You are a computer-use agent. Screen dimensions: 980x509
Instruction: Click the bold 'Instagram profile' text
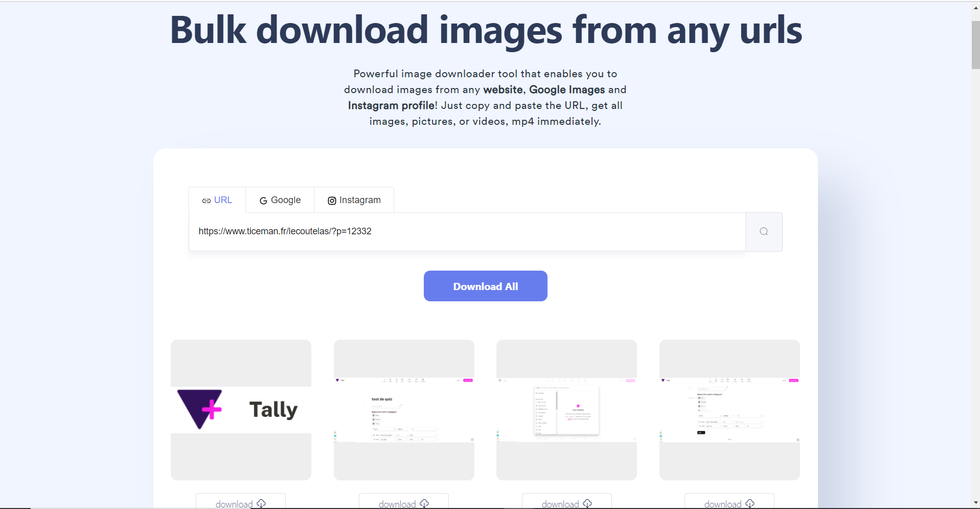click(x=391, y=105)
